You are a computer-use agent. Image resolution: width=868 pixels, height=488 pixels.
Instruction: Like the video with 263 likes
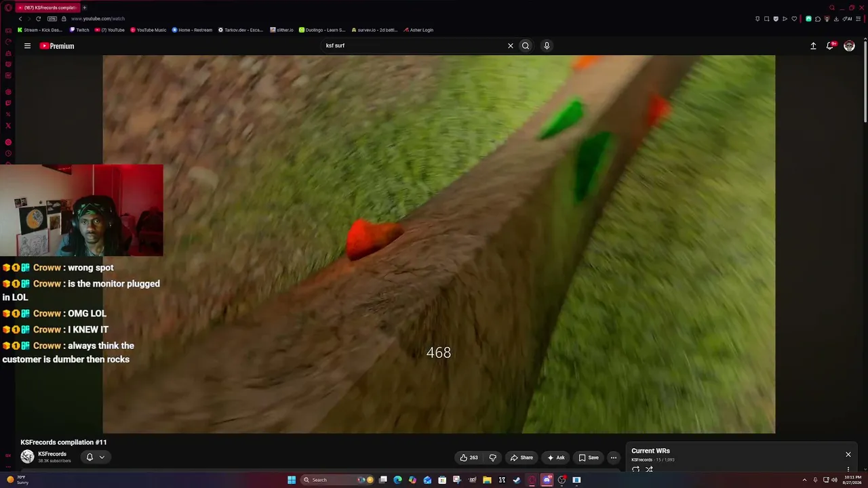(x=469, y=457)
